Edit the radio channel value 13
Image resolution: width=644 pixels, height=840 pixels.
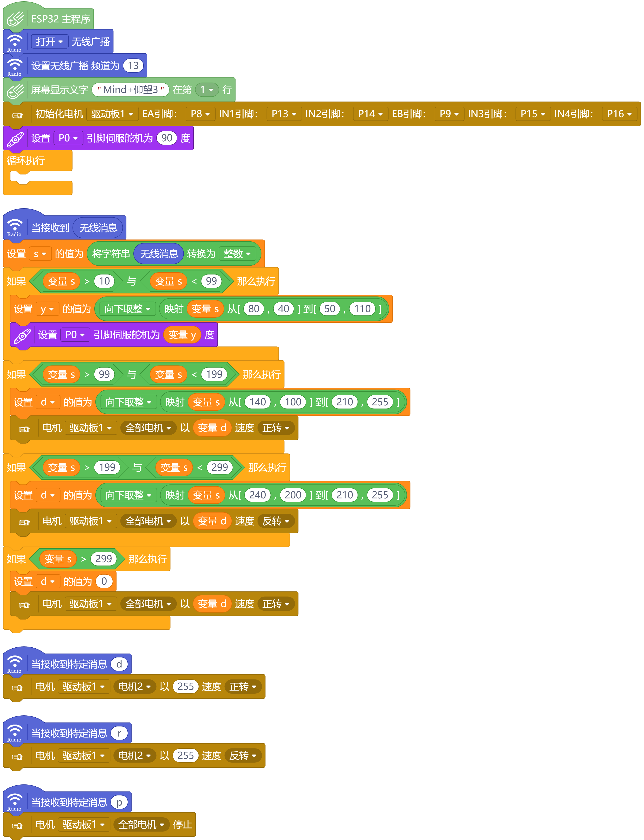coord(133,66)
